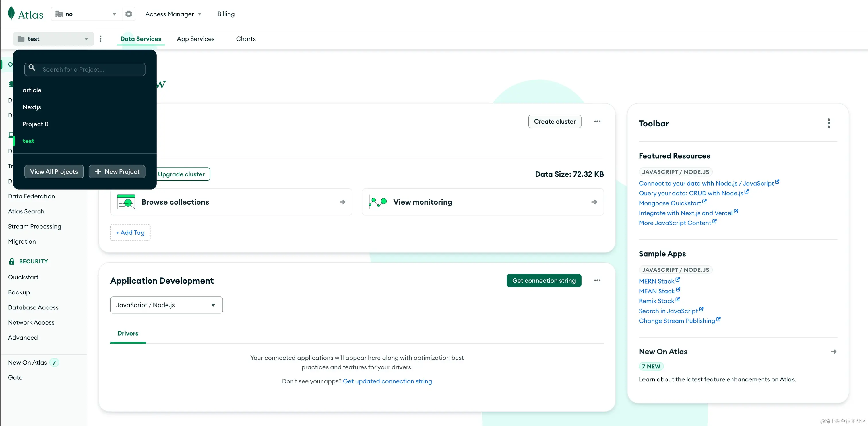Open project options vertical dots menu
The width and height of the screenshot is (868, 426).
[100, 39]
